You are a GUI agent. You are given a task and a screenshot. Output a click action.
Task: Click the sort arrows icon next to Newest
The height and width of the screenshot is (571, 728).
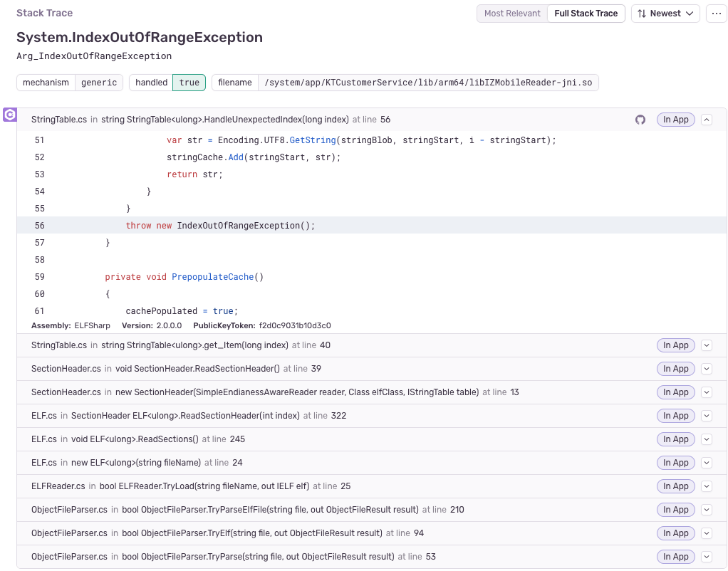point(645,14)
